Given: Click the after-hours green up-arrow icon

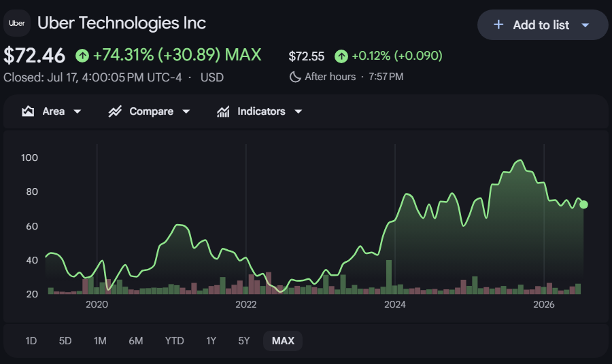Looking at the screenshot, I should 341,56.
